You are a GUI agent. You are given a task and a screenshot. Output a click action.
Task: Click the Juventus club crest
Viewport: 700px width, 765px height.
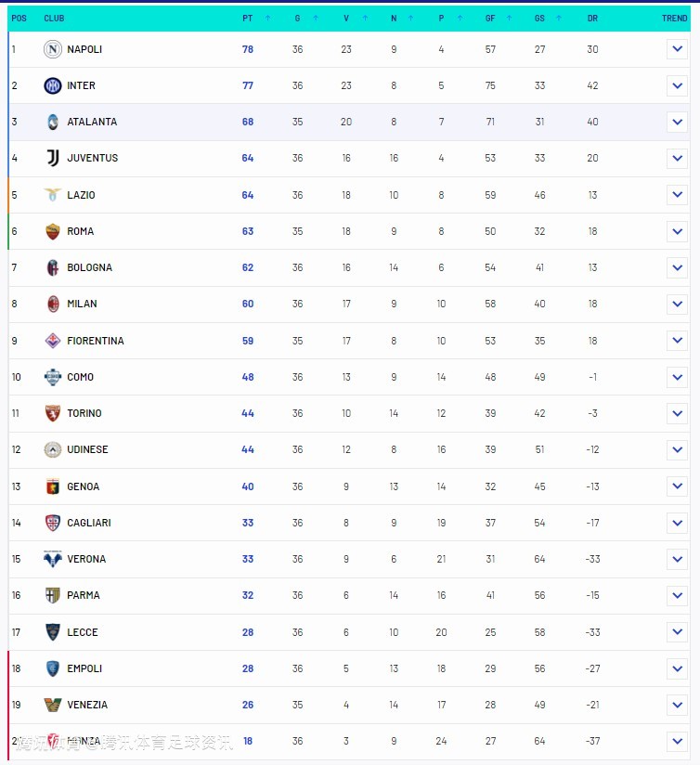(x=53, y=158)
